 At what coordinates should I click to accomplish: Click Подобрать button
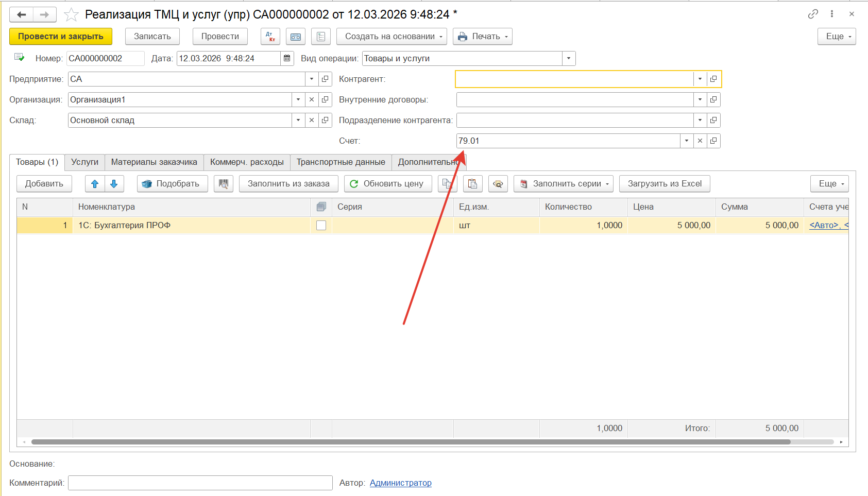[x=172, y=184]
